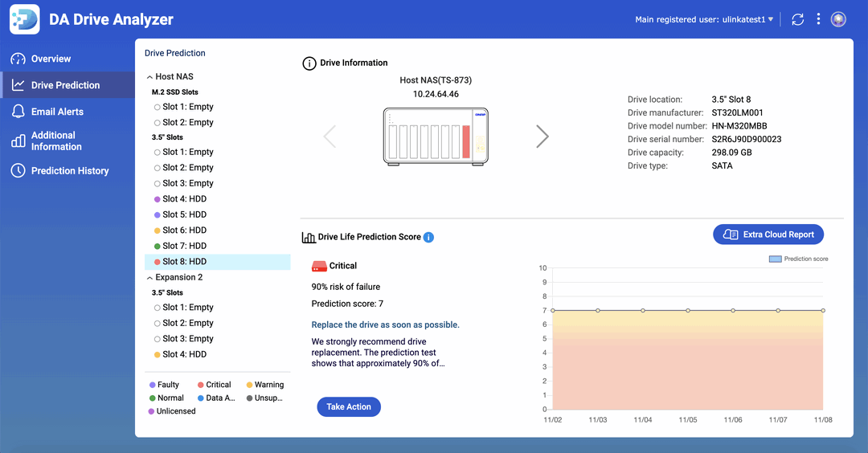Click the Drive Information info icon
868x453 pixels.
309,63
